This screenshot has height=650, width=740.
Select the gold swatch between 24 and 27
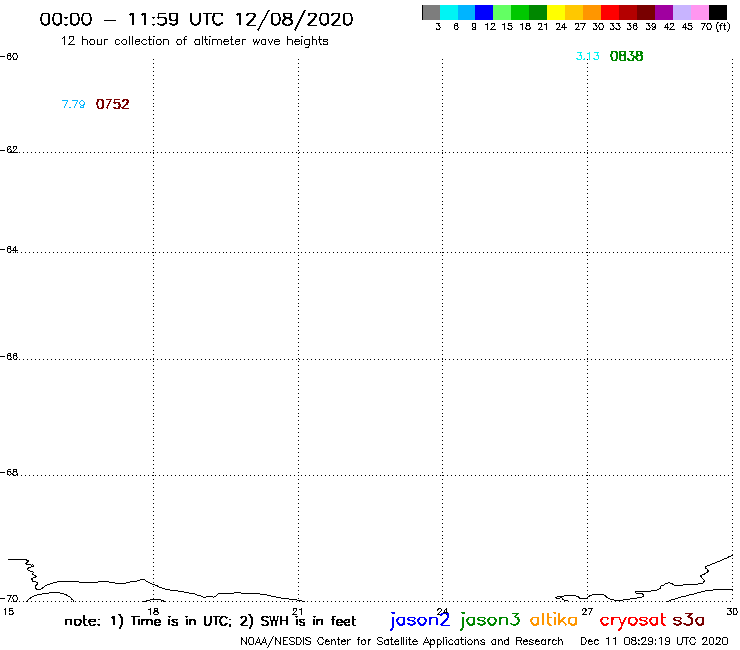click(574, 12)
